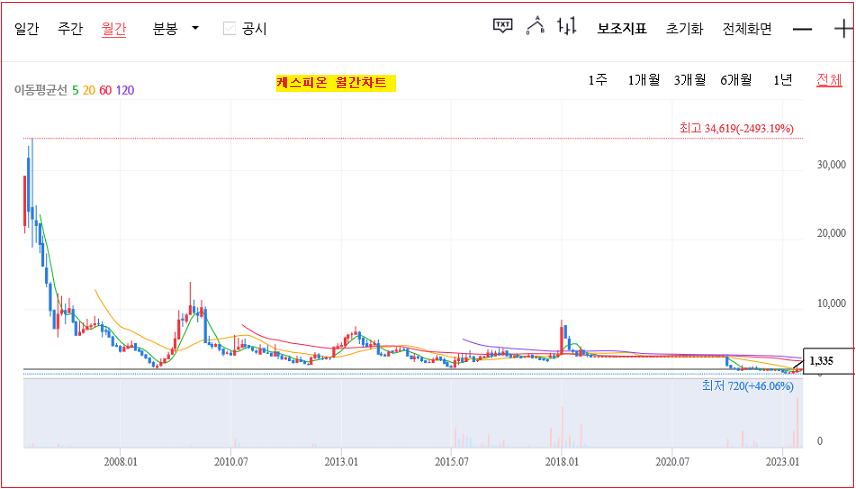
Task: Click the TXT speech bubble icon
Action: (x=503, y=25)
